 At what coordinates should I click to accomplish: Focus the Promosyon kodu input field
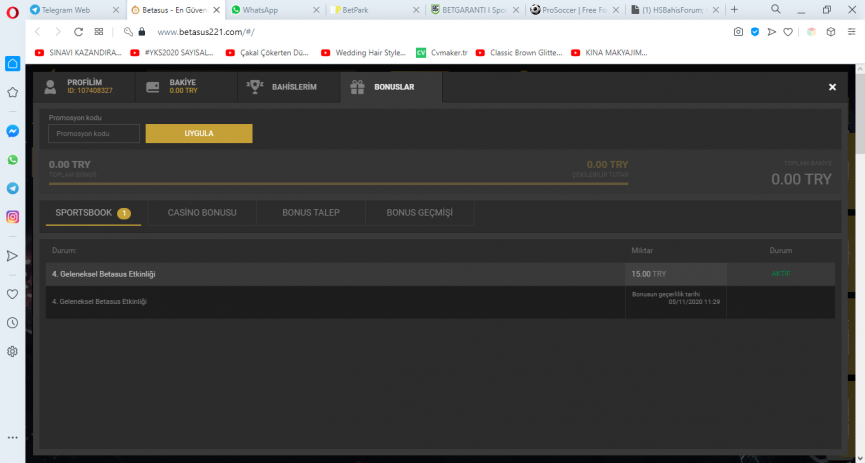click(x=94, y=134)
